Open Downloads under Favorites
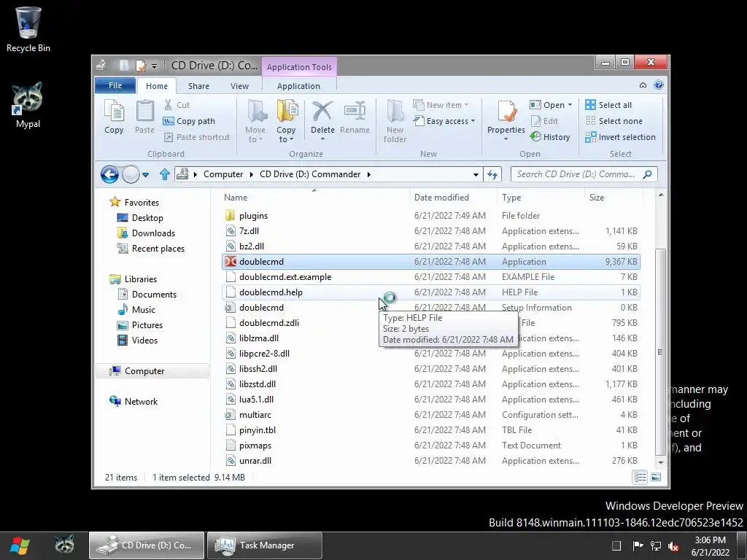This screenshot has width=747, height=560. (x=146, y=233)
